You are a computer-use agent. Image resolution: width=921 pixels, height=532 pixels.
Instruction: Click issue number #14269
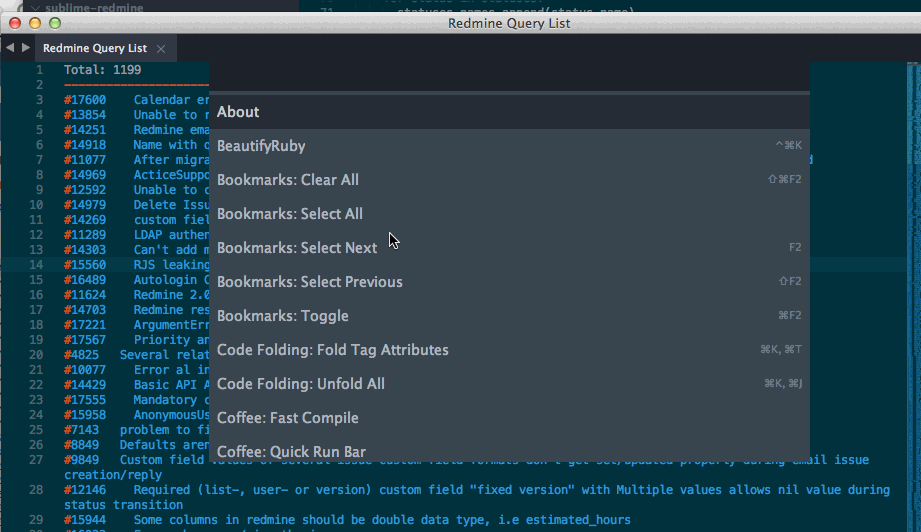[x=85, y=220]
